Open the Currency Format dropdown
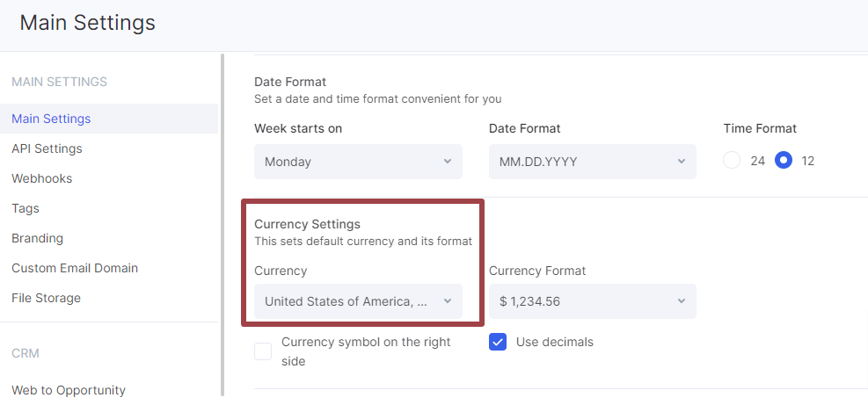 click(592, 301)
